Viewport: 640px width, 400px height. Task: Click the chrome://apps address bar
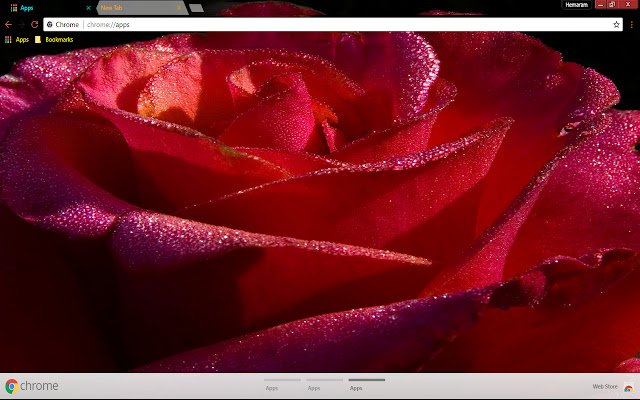point(333,24)
